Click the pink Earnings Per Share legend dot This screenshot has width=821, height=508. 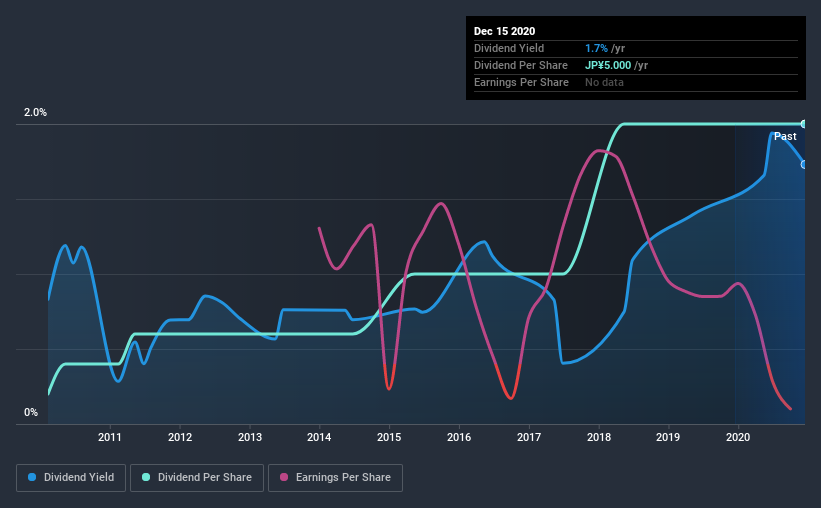tap(284, 477)
